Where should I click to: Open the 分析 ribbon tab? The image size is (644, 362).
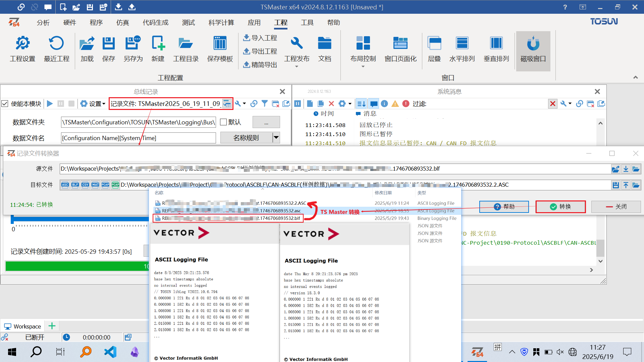point(43,22)
